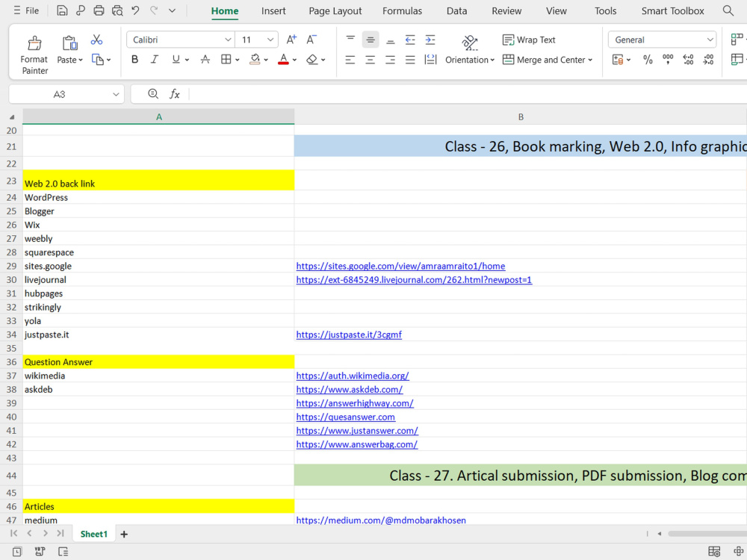The height and width of the screenshot is (560, 747).
Task: Toggle Strikethrough formatting
Action: point(205,60)
